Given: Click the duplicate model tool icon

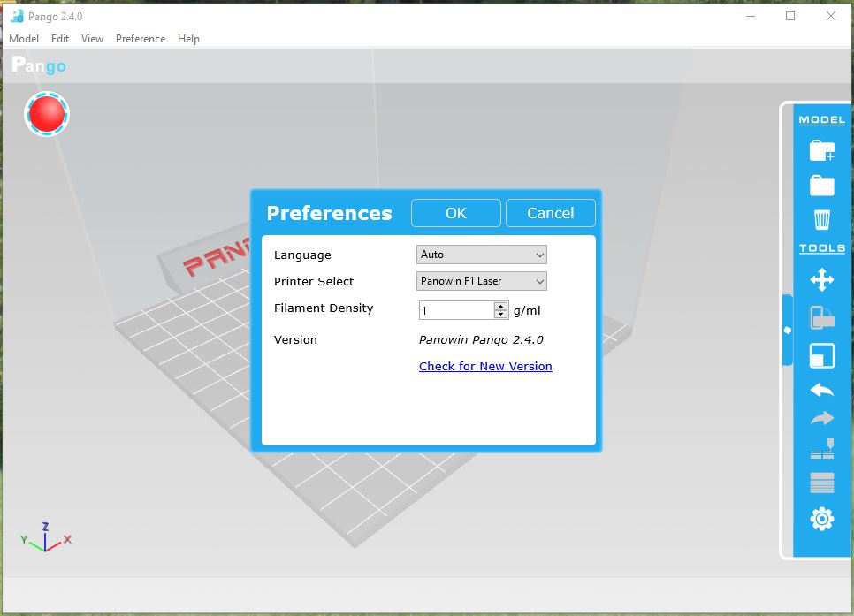Looking at the screenshot, I should point(822,317).
